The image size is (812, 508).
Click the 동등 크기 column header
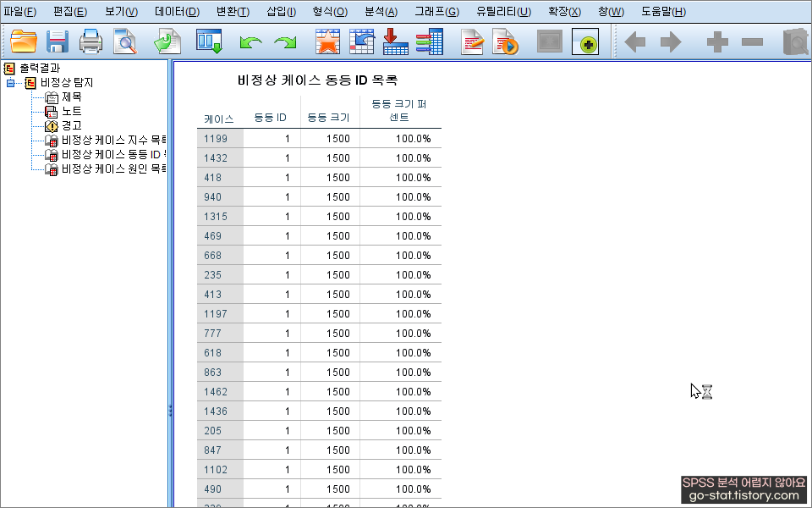point(328,118)
